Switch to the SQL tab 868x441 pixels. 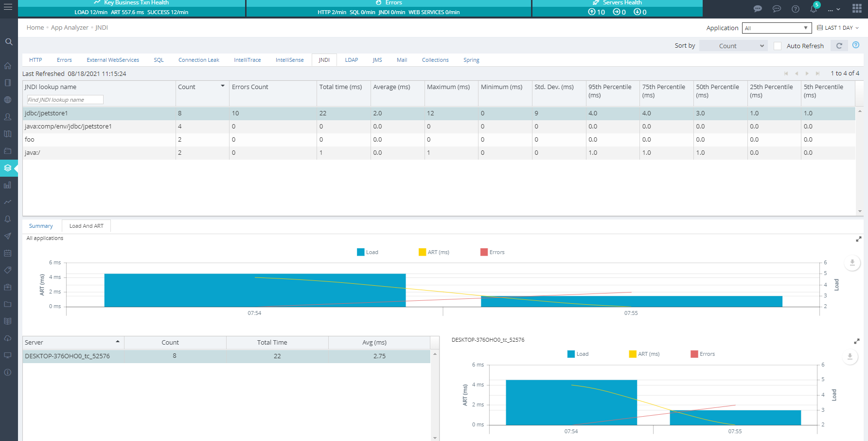159,60
